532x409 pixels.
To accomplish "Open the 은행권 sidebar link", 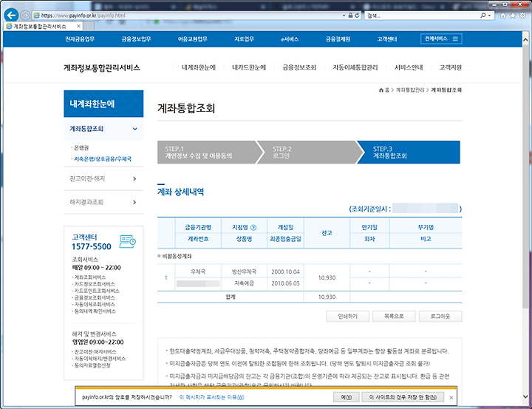I will coord(81,148).
